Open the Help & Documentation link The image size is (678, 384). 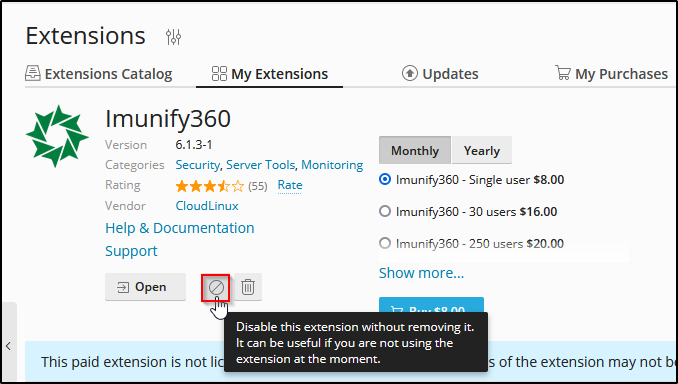(179, 228)
